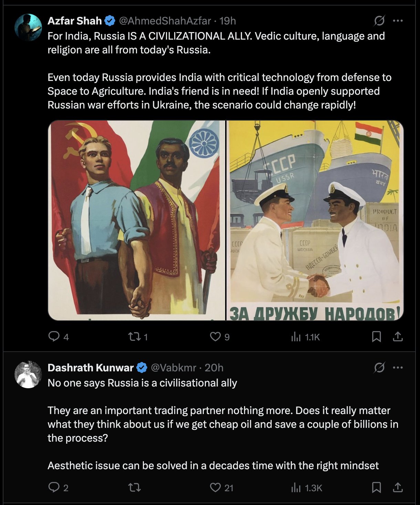
Task: Repost Dashrath Kunwar's tweet
Action: [134, 487]
